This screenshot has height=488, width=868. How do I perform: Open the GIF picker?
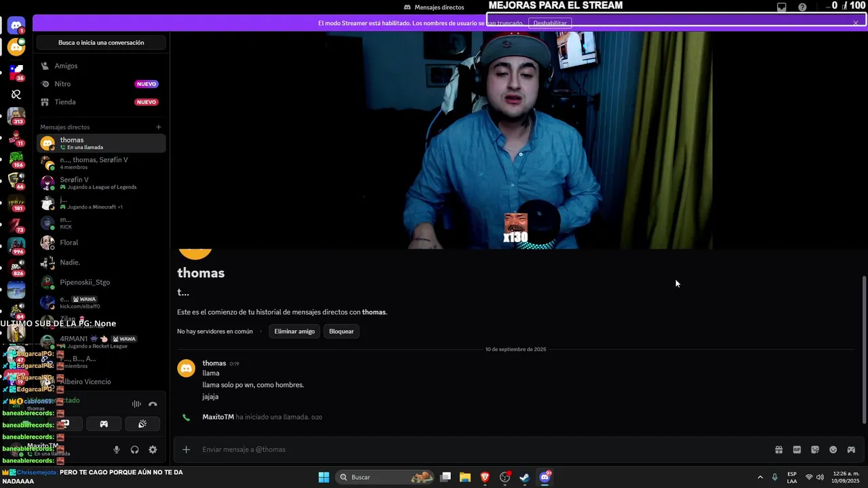click(797, 449)
